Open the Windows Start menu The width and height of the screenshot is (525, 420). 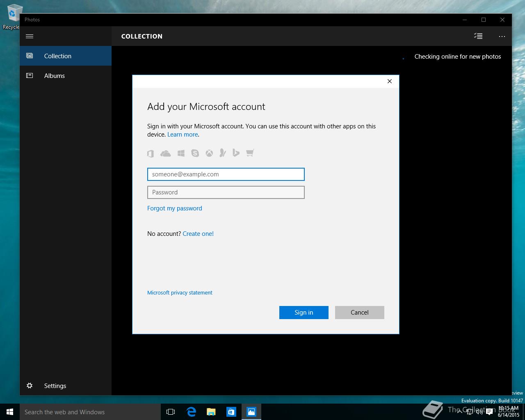coord(10,412)
